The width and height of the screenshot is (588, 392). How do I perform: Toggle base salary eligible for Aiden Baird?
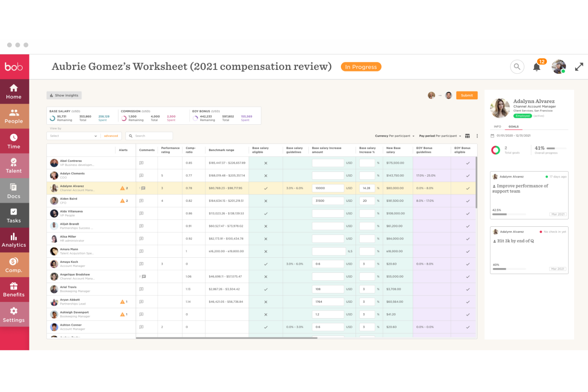point(266,201)
